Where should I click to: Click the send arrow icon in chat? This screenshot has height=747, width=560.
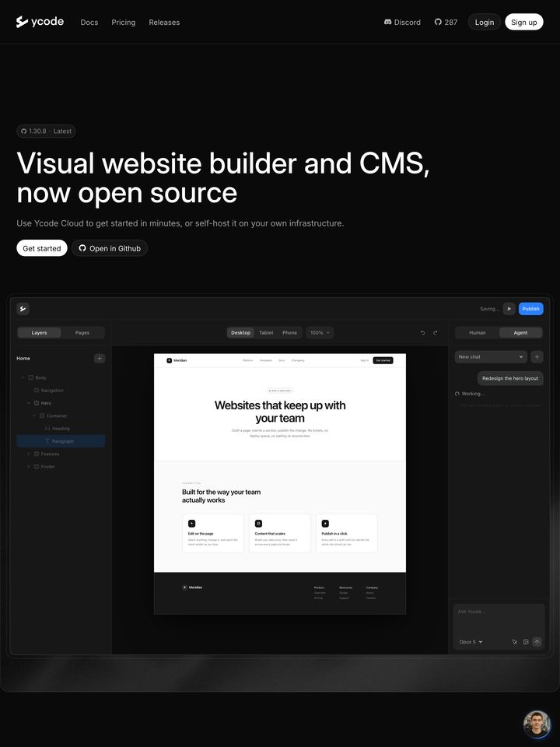pos(537,642)
